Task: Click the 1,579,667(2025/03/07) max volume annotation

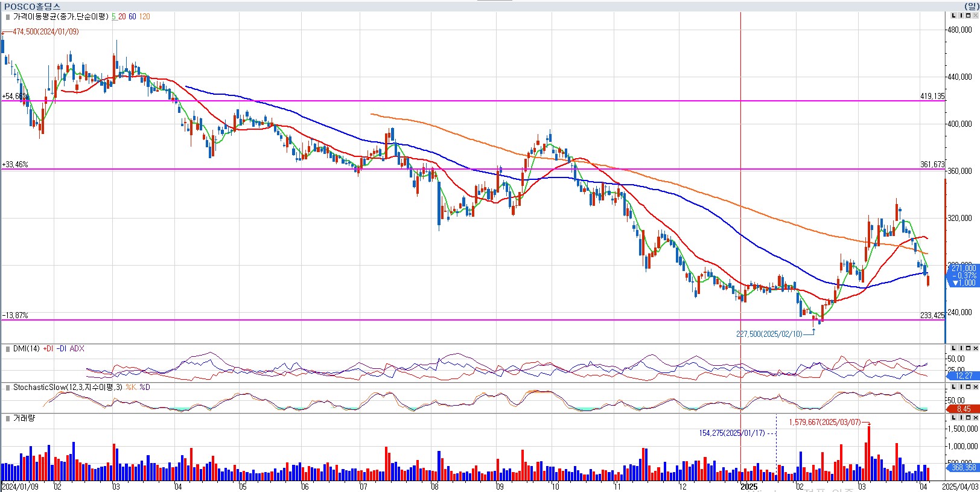Action: point(825,423)
